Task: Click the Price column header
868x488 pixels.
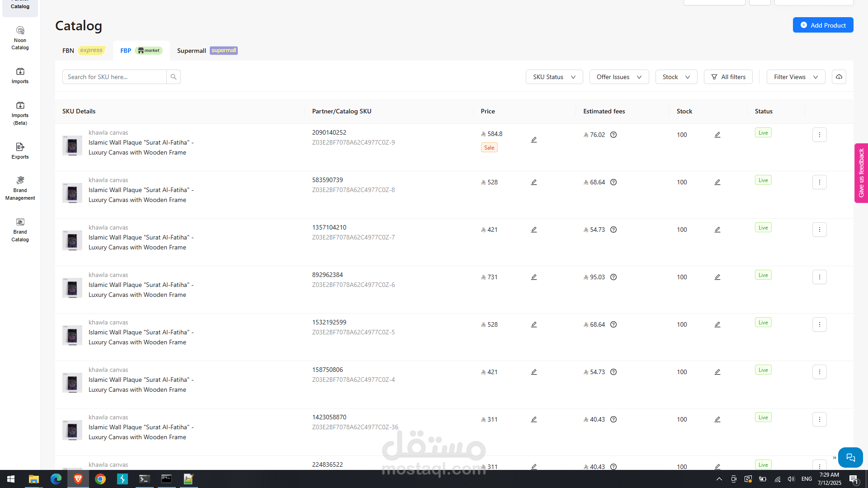Action: pyautogui.click(x=488, y=111)
